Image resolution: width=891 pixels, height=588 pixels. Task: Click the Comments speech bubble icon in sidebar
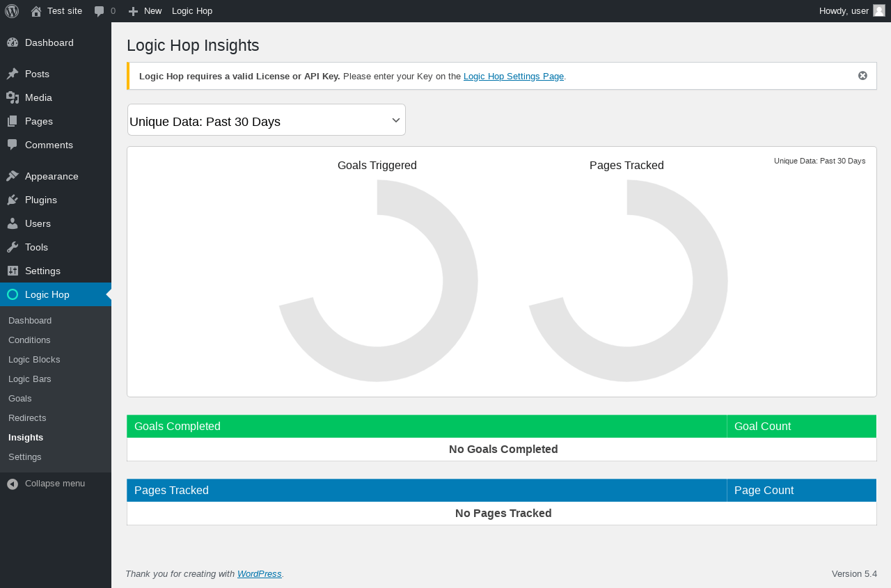click(13, 145)
